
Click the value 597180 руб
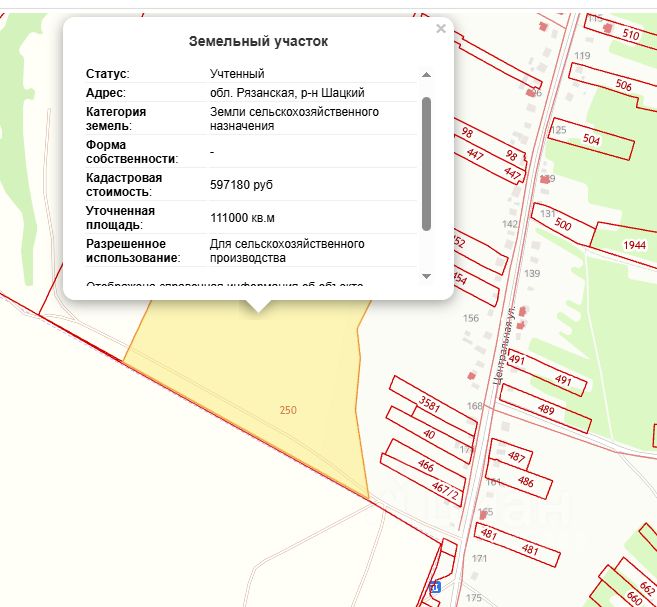(241, 185)
